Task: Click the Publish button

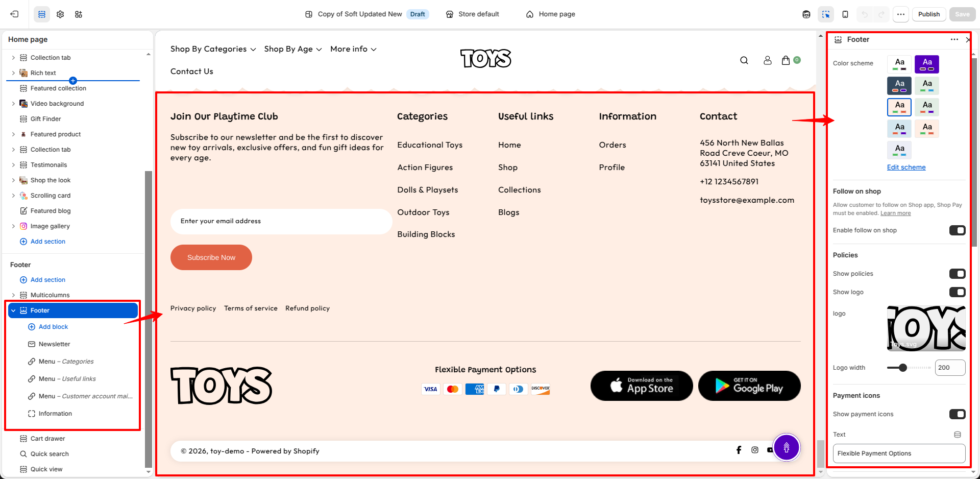Action: [x=929, y=14]
